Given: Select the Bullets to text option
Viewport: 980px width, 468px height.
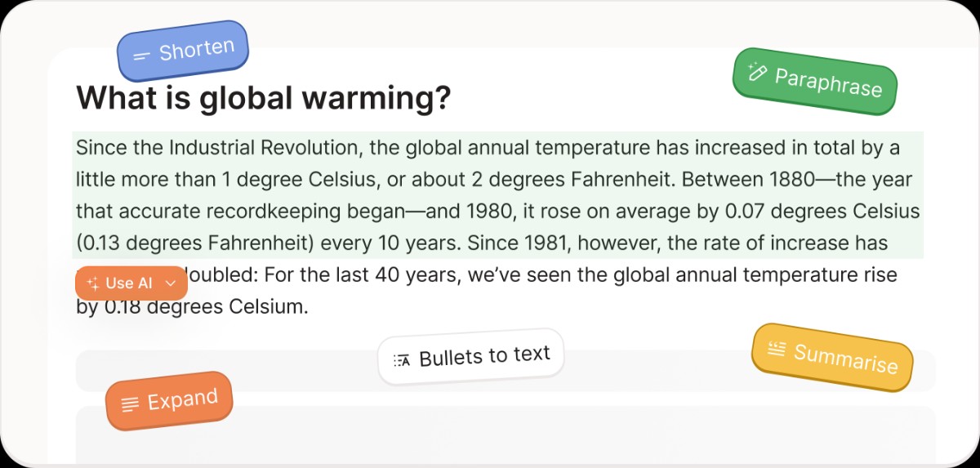Looking at the screenshot, I should [x=471, y=356].
